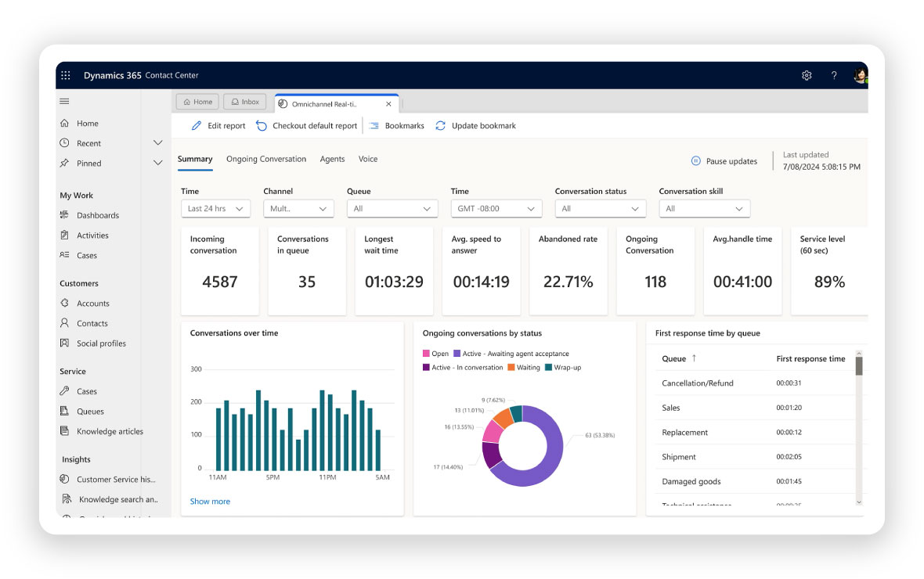Click the Active - In conversation legend swatch
Viewport: 924px width, 579px height.
426,367
